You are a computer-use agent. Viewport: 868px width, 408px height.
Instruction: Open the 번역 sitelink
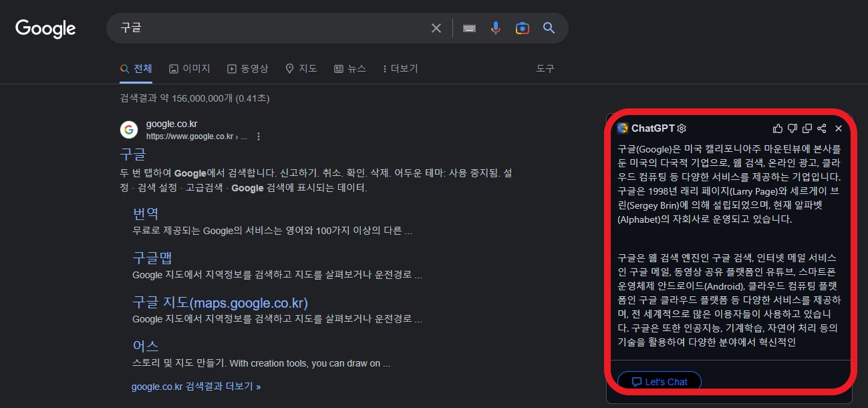click(146, 214)
